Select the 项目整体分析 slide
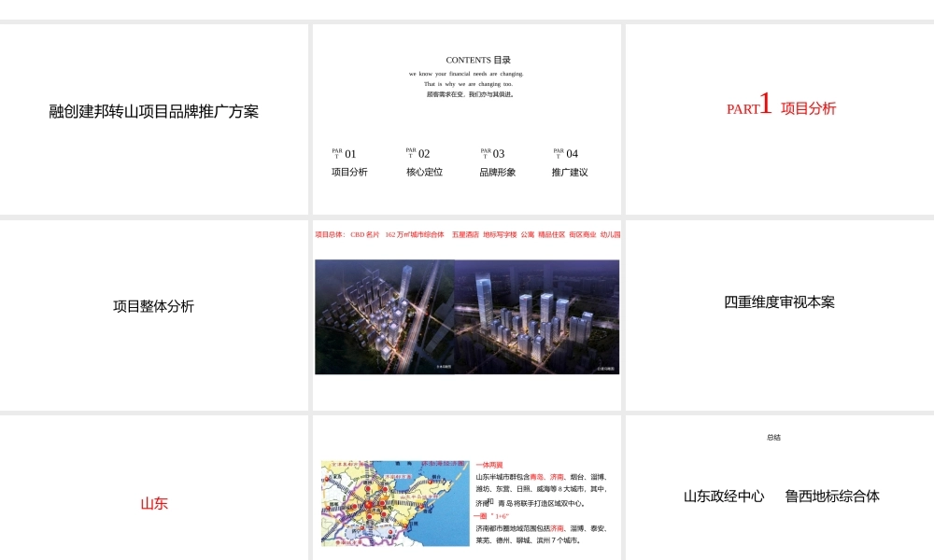This screenshot has height=560, width=934. point(152,305)
